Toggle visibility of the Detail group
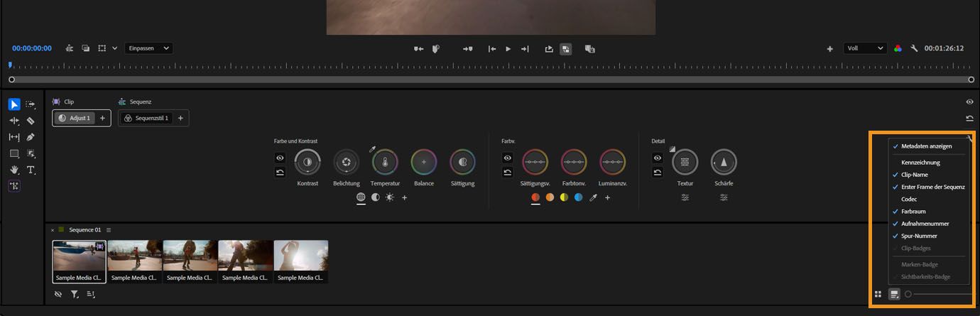The width and height of the screenshot is (980, 316). tap(658, 158)
